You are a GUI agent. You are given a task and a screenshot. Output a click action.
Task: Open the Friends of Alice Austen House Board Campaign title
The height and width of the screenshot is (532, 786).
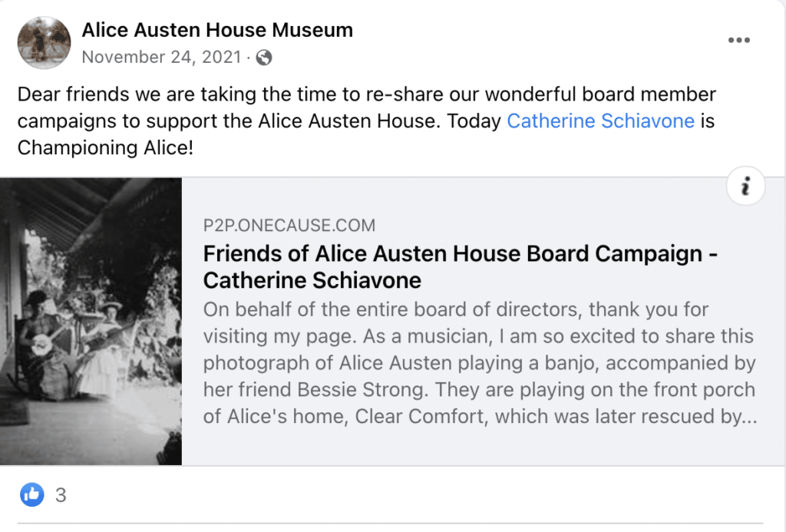(x=461, y=266)
